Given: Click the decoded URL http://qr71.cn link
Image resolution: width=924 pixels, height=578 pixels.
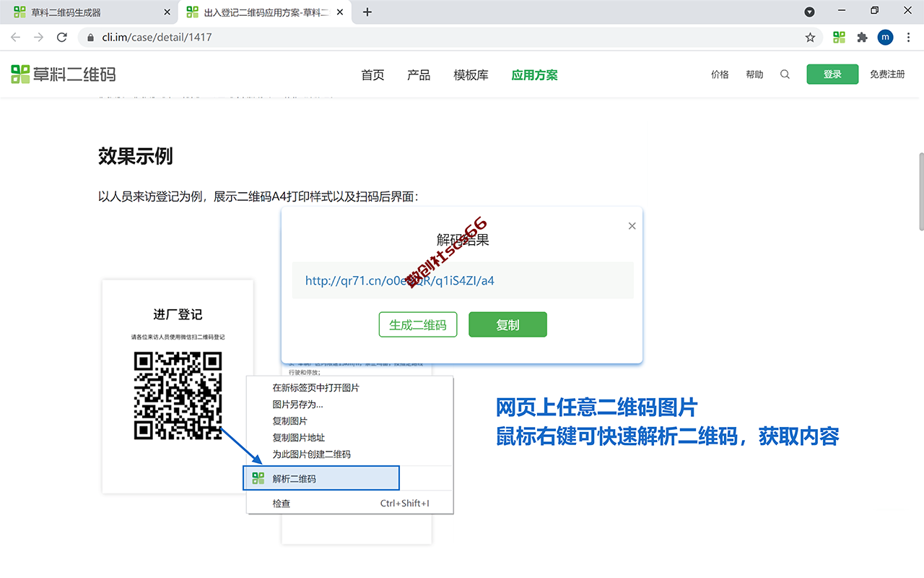Looking at the screenshot, I should coord(400,281).
